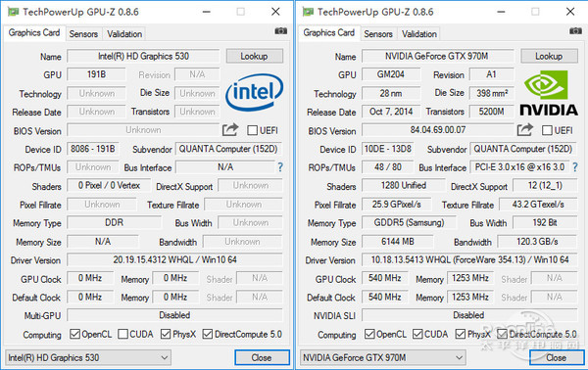Switch to Sensors tab in NVIDIA window
Screen dimensions: 588x370
(378, 34)
